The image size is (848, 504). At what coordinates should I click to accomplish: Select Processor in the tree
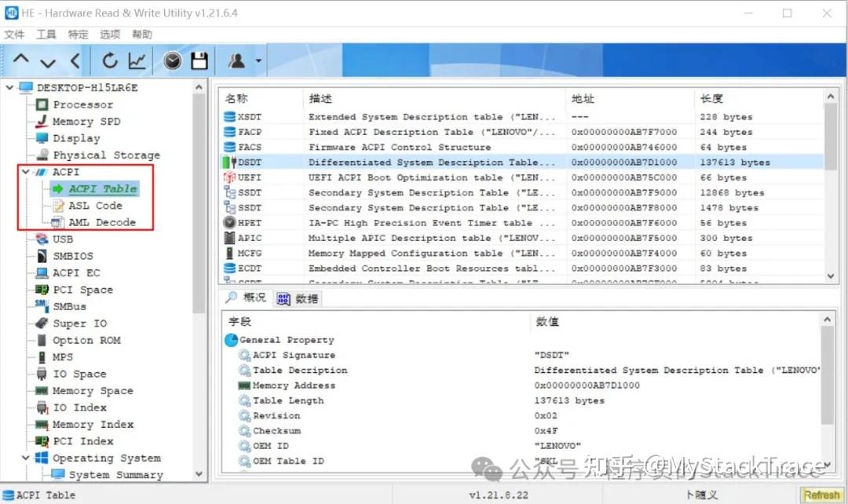click(82, 104)
